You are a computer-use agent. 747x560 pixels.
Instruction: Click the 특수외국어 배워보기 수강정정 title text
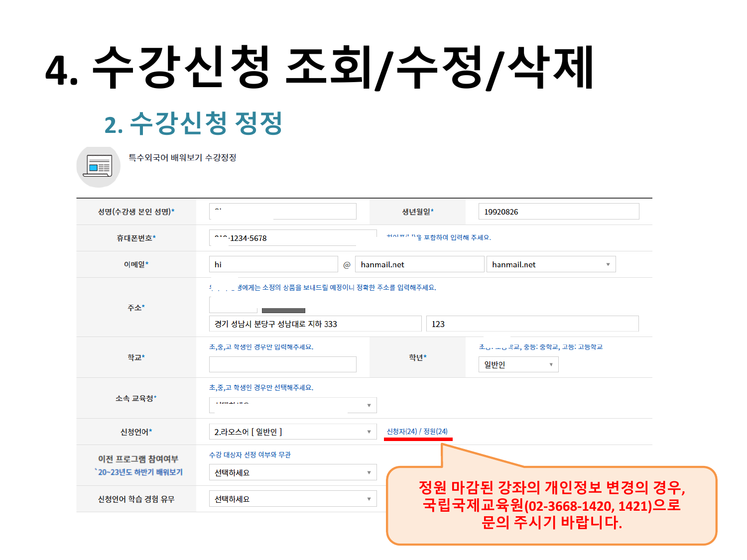coord(182,158)
